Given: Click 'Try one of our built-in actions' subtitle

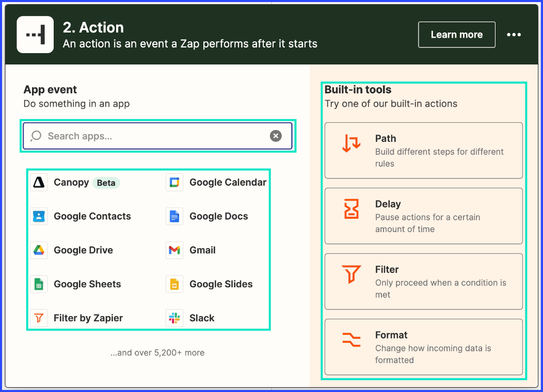Looking at the screenshot, I should point(391,104).
